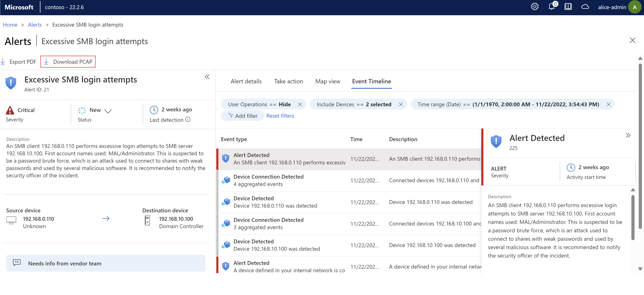Switch to the Alert details tab
The width and height of the screenshot is (644, 295).
[246, 81]
